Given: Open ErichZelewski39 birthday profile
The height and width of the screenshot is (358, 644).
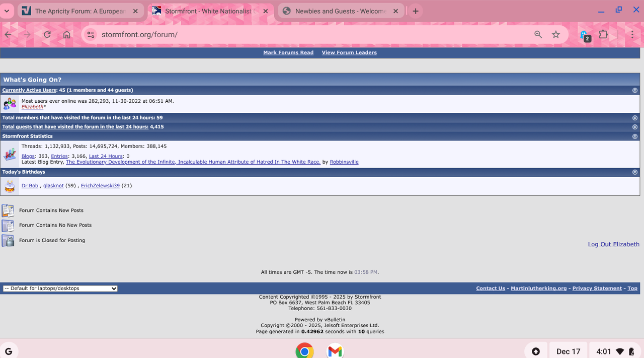Looking at the screenshot, I should 100,186.
